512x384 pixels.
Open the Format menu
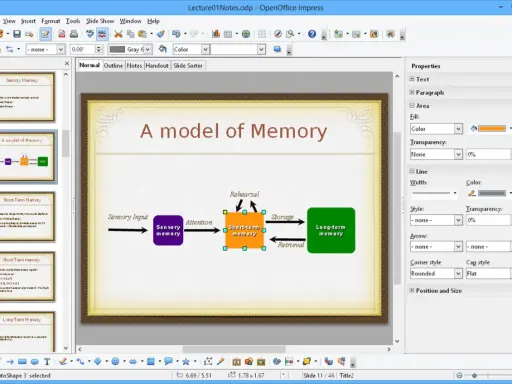[x=51, y=21]
